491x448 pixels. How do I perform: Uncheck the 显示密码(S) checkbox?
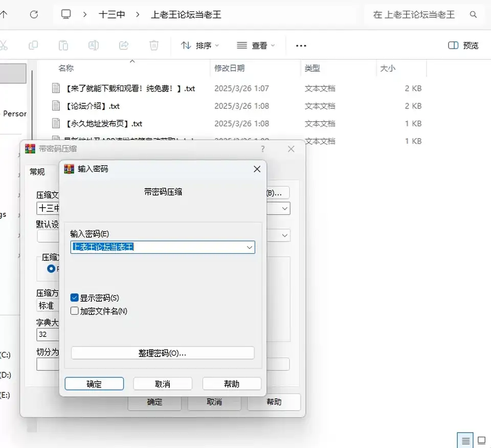point(74,298)
